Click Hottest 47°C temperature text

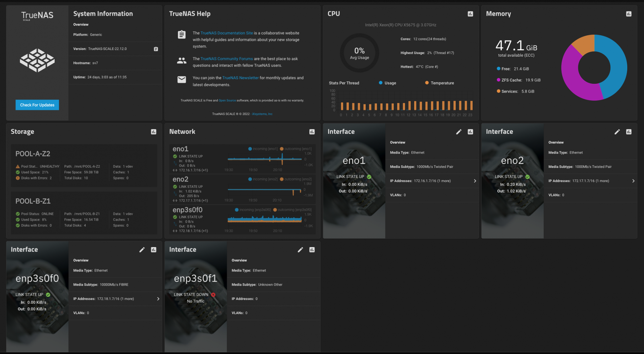(x=419, y=67)
